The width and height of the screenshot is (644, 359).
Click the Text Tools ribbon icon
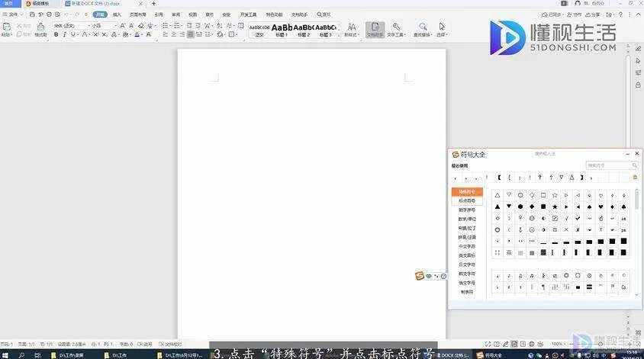coord(396,29)
